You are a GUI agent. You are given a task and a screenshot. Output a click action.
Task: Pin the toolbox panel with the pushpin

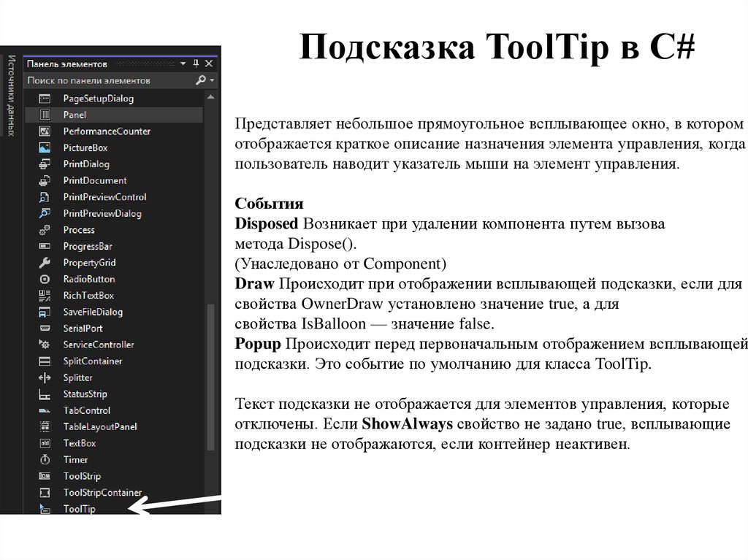click(196, 64)
